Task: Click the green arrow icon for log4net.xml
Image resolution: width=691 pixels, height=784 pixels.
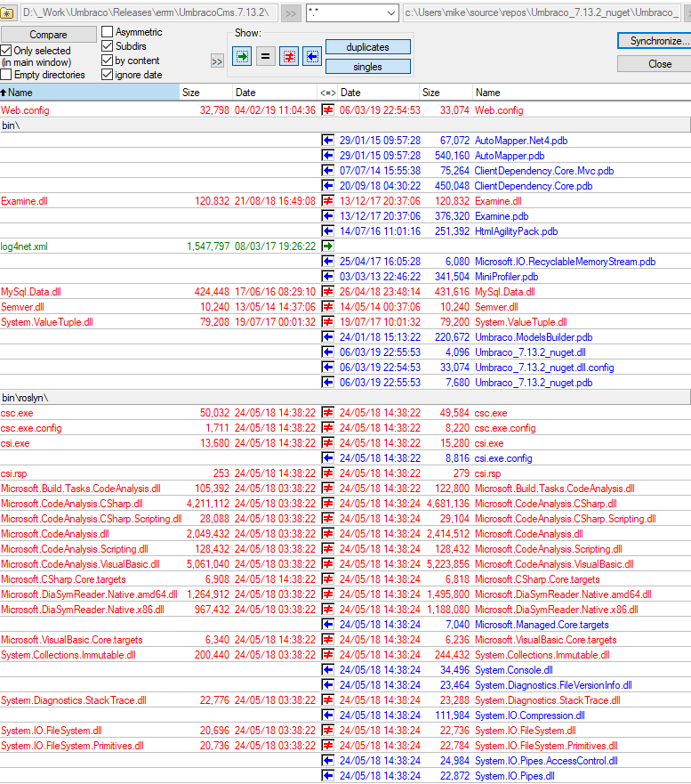Action: [328, 247]
